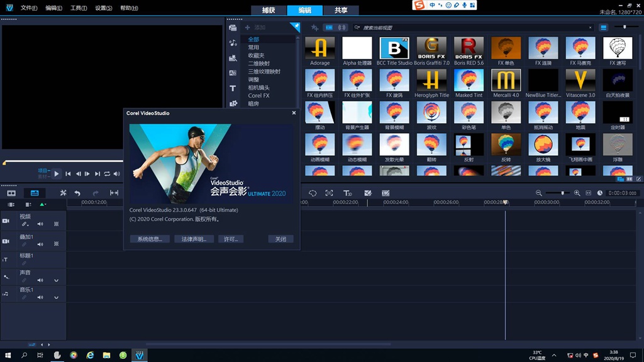Toggle audio filters display button

pyautogui.click(x=341, y=28)
